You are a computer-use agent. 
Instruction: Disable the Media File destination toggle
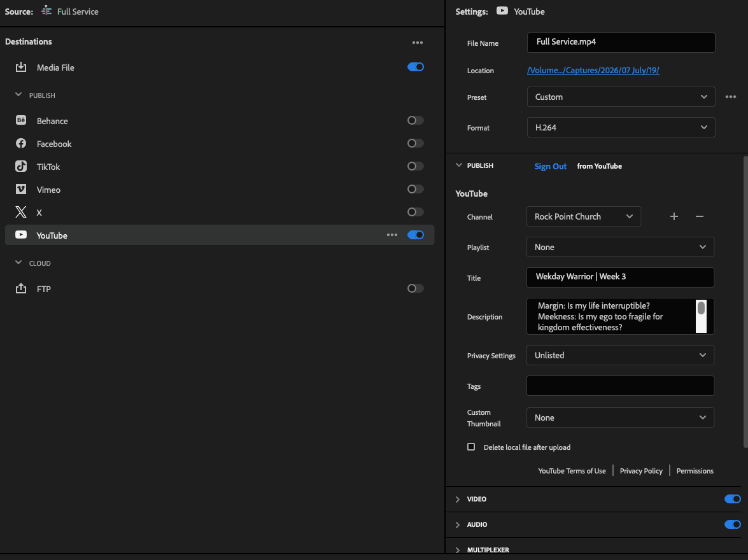pyautogui.click(x=416, y=67)
